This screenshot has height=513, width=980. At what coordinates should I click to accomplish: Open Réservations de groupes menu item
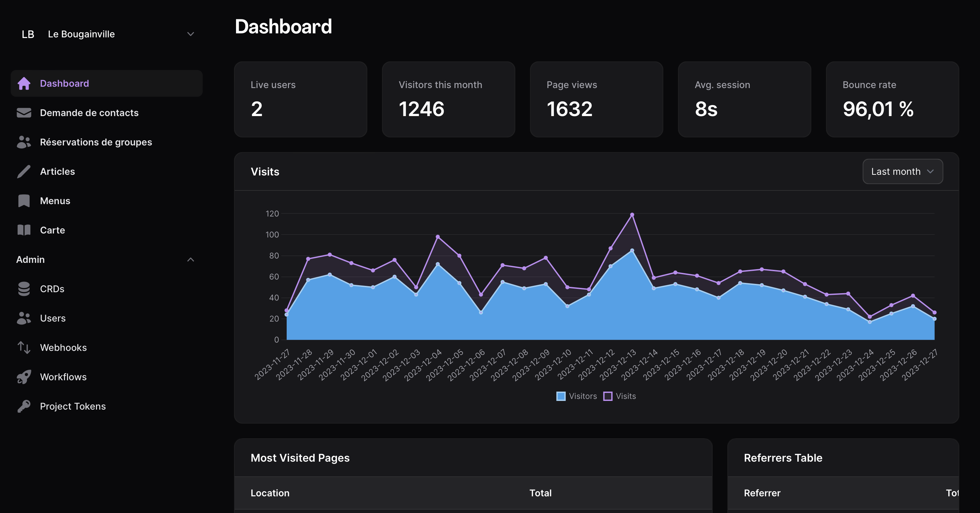pos(96,142)
